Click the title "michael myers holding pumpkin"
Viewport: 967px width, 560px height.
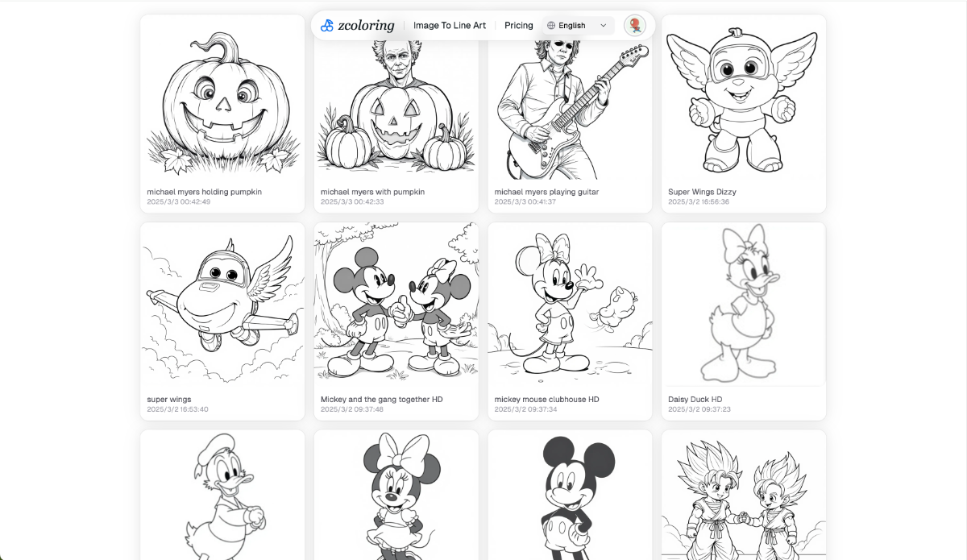(204, 192)
